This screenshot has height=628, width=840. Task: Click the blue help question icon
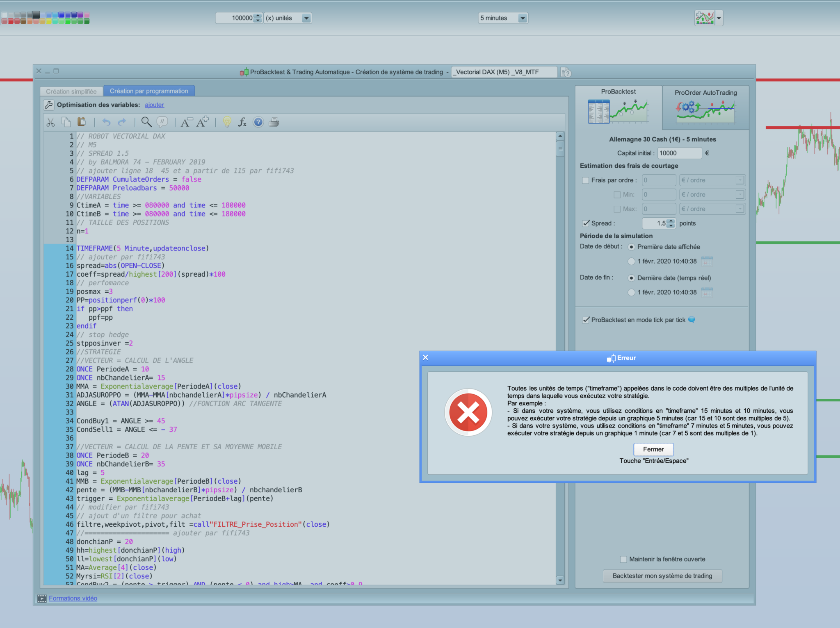tap(258, 122)
